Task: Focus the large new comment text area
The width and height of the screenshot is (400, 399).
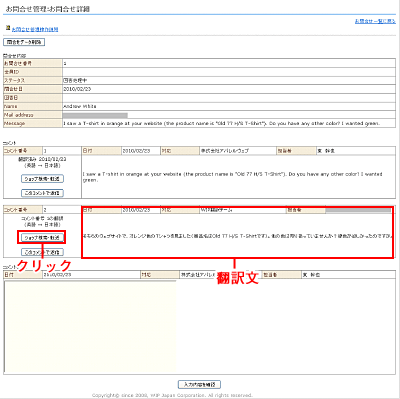Action: (x=90, y=327)
